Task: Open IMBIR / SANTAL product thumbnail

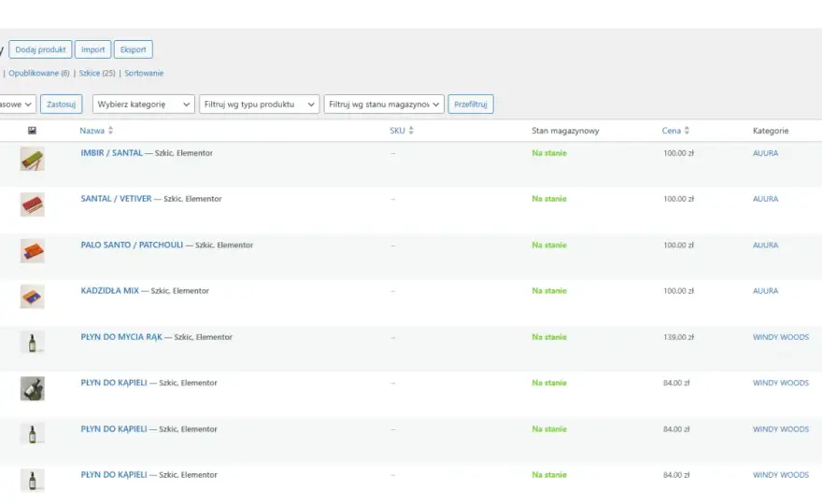Action: pyautogui.click(x=33, y=159)
